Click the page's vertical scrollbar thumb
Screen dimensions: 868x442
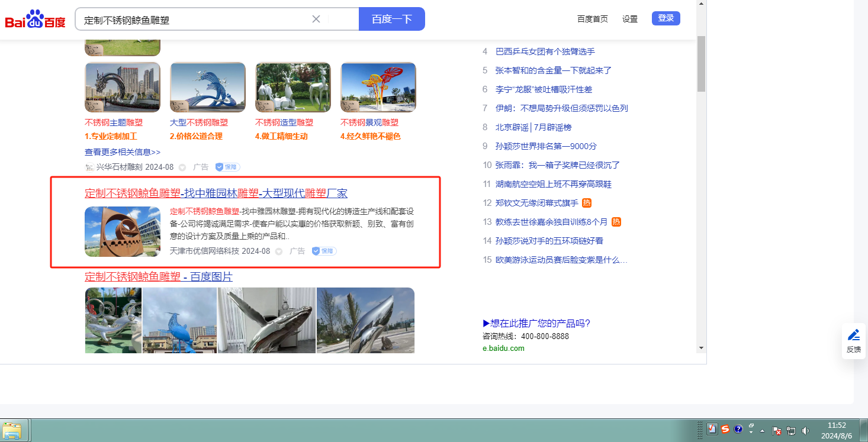701,63
